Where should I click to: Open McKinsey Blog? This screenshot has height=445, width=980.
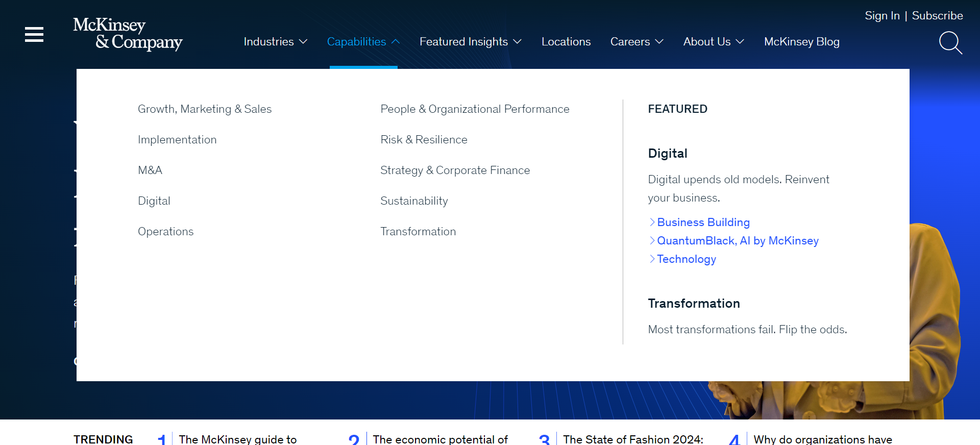coord(802,42)
